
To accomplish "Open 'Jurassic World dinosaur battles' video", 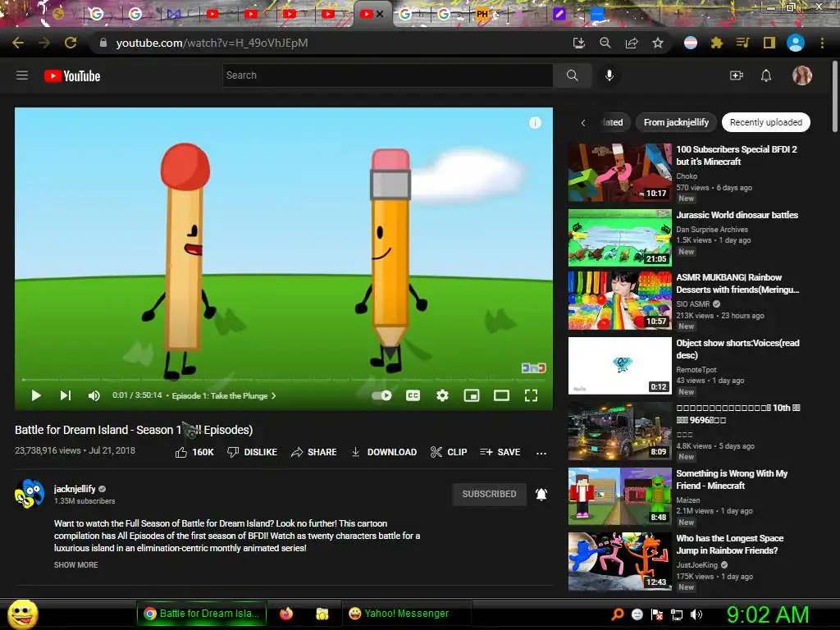I will [737, 215].
